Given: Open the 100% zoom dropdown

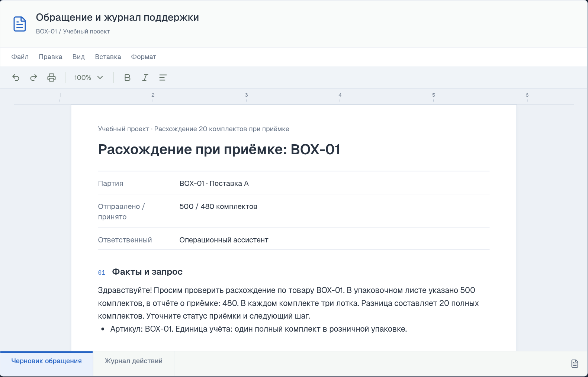Looking at the screenshot, I should point(89,77).
